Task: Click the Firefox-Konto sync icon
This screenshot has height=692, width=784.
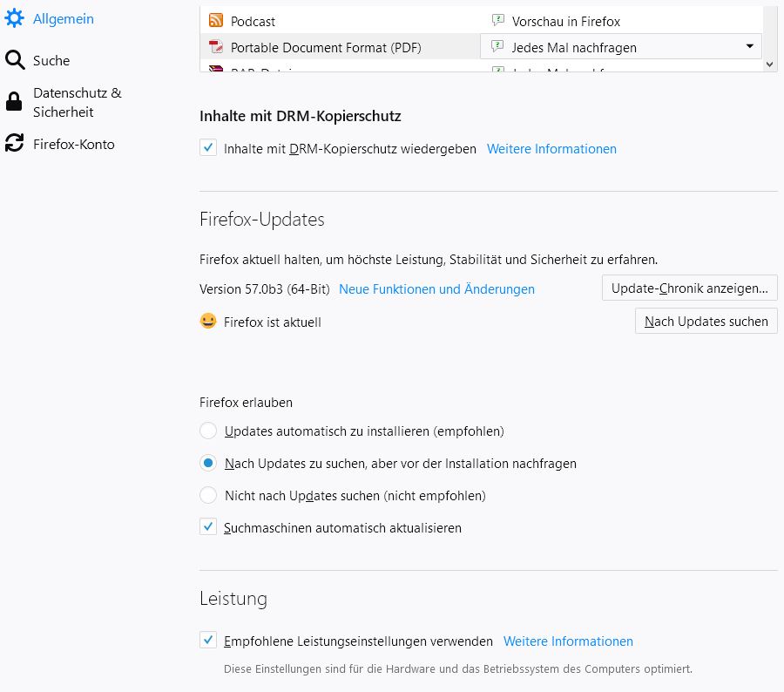Action: coord(15,143)
